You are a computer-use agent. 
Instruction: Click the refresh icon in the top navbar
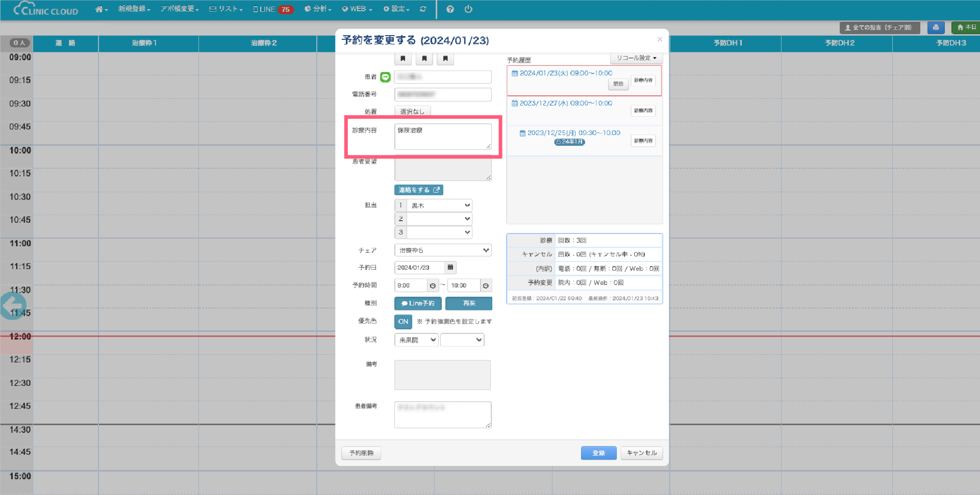tap(423, 9)
